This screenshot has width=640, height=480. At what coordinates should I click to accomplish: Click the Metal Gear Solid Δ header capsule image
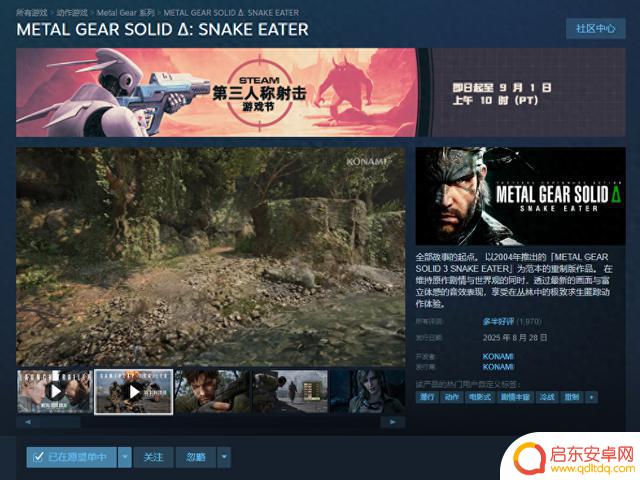(x=520, y=196)
